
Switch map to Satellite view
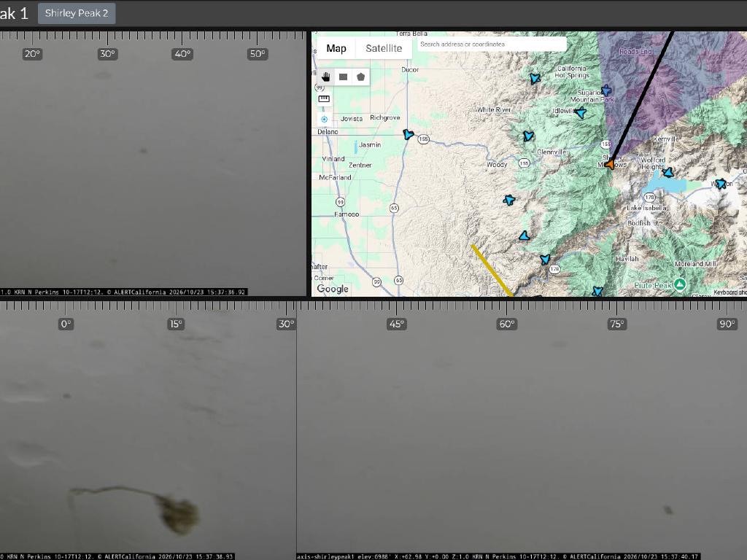(384, 48)
